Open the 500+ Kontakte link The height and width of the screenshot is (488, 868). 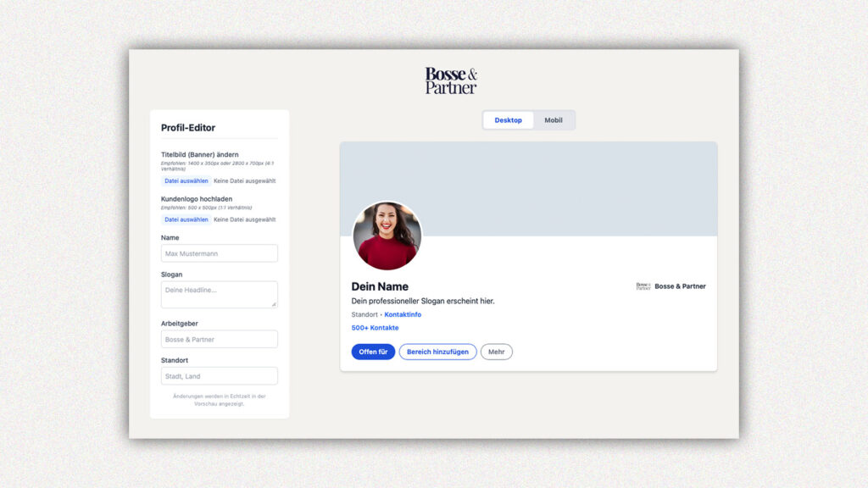(375, 328)
